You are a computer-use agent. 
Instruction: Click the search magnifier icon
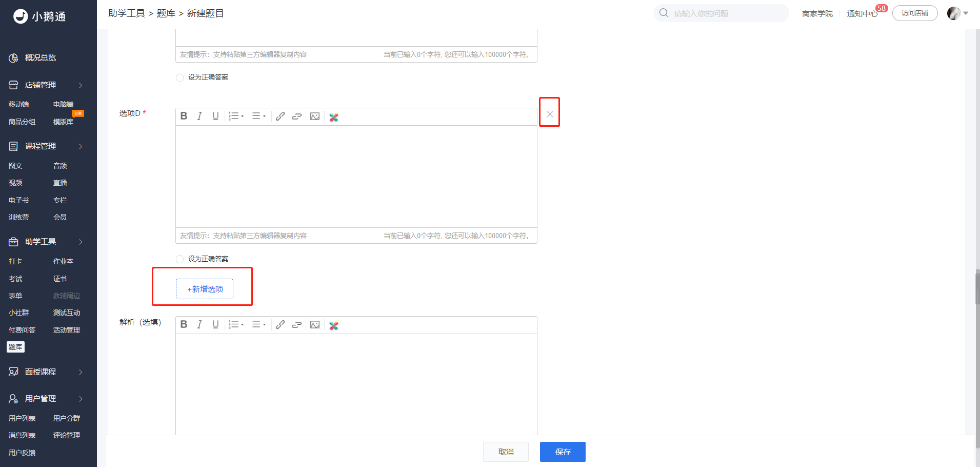pos(664,13)
